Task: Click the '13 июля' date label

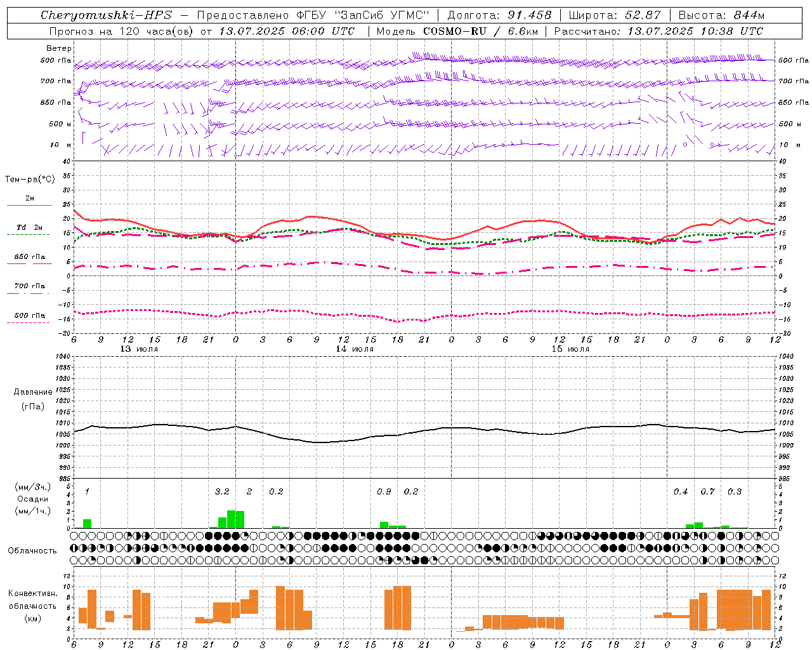Action: point(140,349)
